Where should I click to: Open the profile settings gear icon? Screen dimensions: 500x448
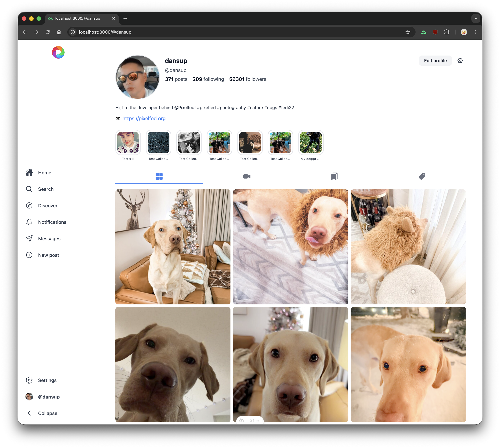click(x=460, y=61)
